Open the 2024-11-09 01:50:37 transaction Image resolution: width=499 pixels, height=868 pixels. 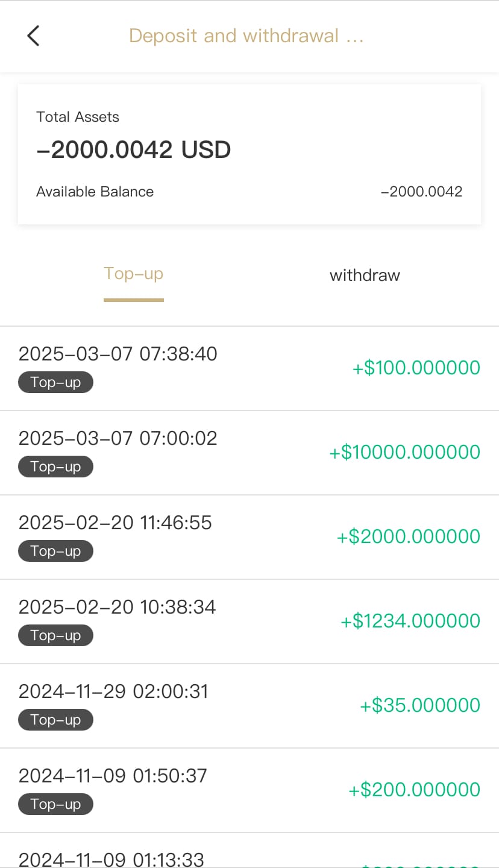click(113, 776)
